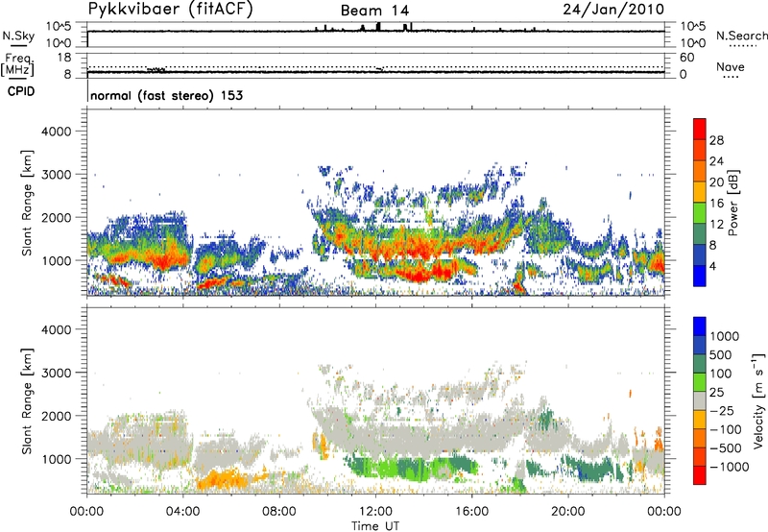
Task: Click the 'Pykkvibaer (fitACF)' title text
Action: tap(171, 10)
